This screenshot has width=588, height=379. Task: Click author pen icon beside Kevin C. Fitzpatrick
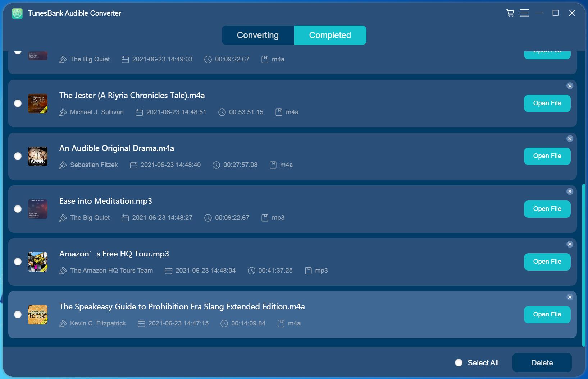pos(63,324)
